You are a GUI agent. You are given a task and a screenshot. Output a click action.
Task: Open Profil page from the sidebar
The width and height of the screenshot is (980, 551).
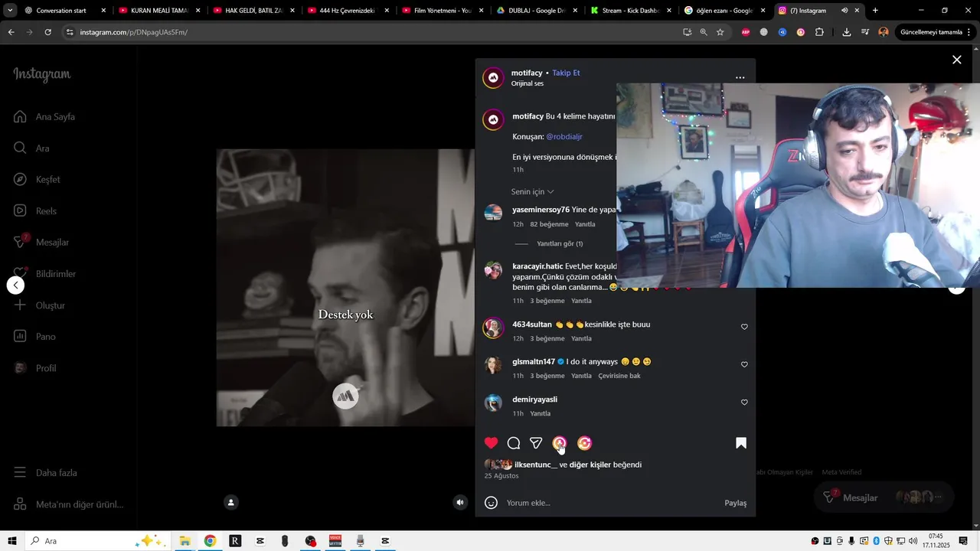click(x=35, y=368)
